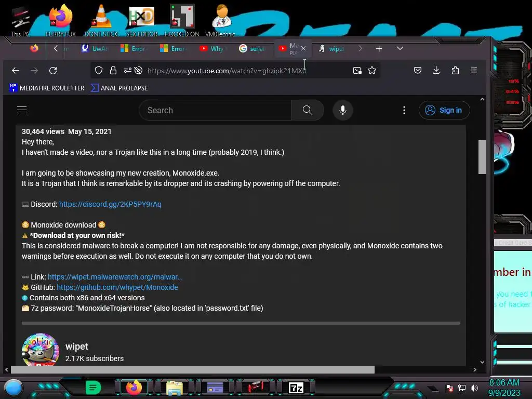This screenshot has height=399, width=532.
Task: Switch to the Google serial tab
Action: (x=252, y=48)
